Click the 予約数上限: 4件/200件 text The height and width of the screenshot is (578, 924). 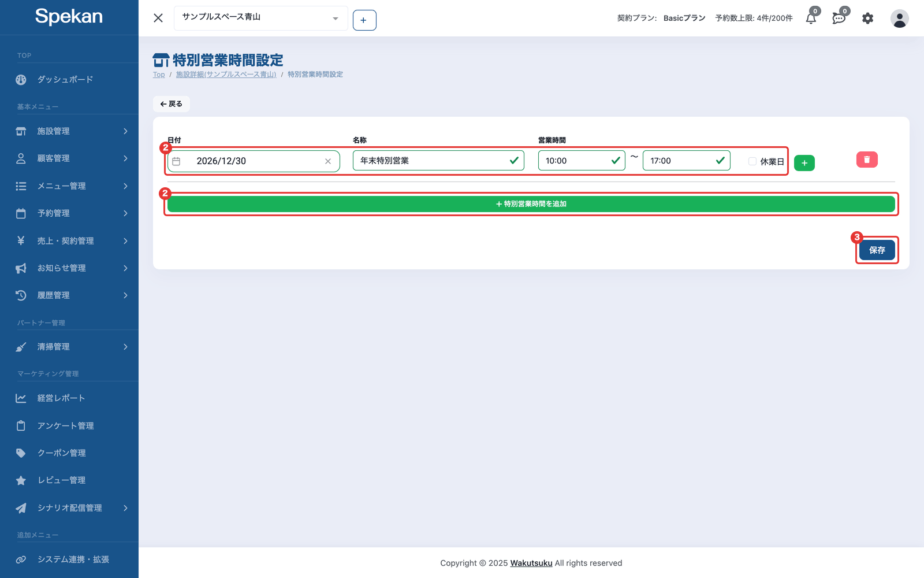tap(754, 18)
